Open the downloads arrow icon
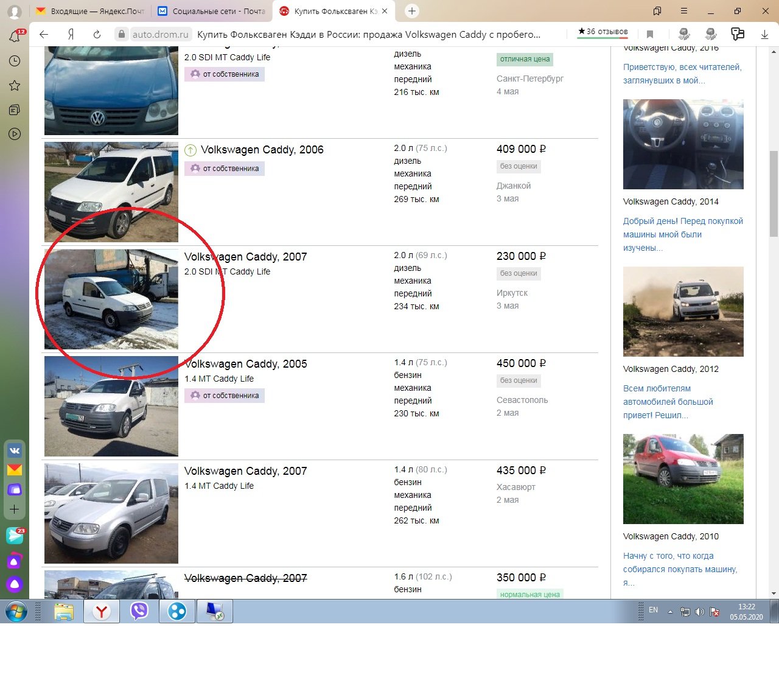This screenshot has height=700, width=779. click(x=764, y=35)
